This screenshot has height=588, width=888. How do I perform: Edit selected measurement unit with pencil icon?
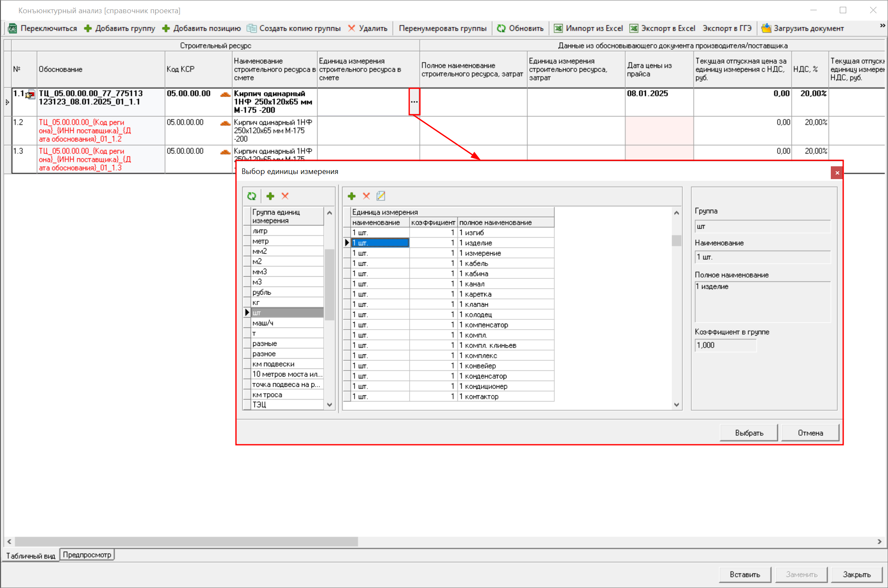click(381, 196)
